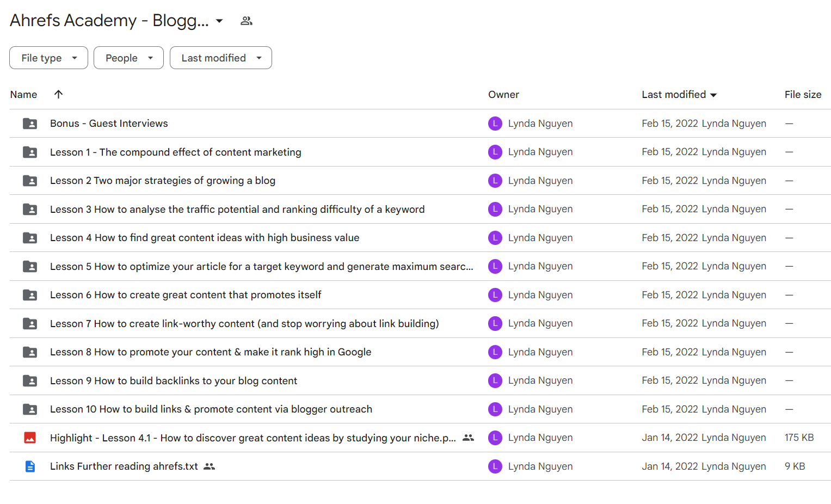This screenshot has width=831, height=504.
Task: Open Lesson 3 traffic potential folder
Action: pos(237,210)
